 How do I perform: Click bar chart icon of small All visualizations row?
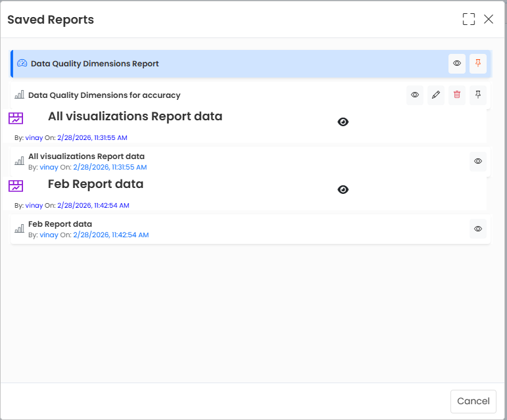(x=20, y=160)
